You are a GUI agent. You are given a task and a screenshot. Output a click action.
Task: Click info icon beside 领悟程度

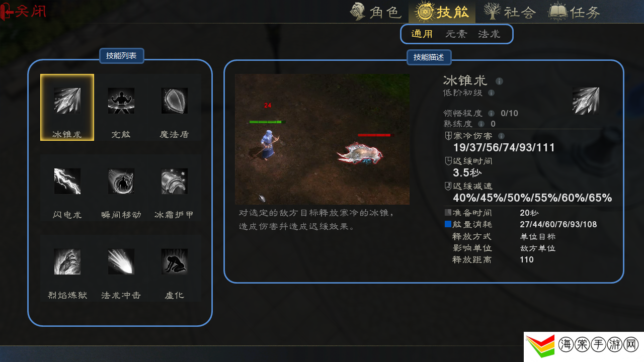(491, 113)
